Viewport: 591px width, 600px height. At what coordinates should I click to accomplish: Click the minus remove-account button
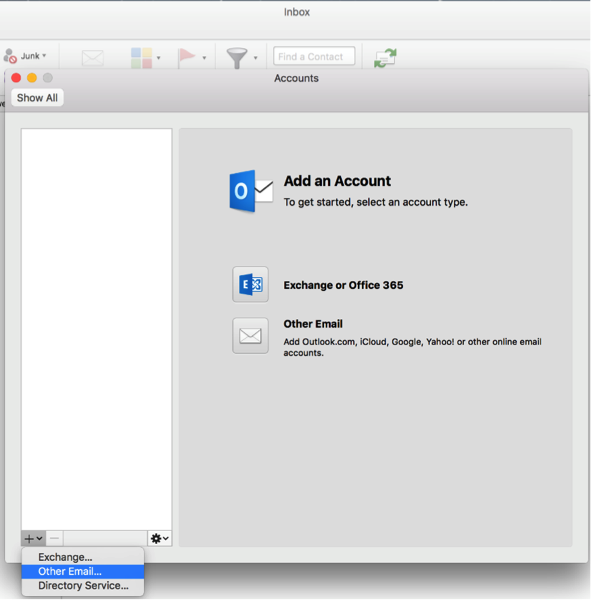point(54,538)
